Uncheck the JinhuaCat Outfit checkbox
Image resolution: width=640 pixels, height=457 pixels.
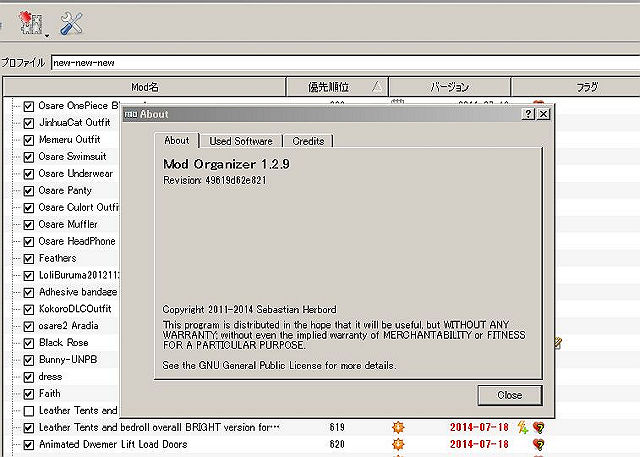(x=29, y=123)
